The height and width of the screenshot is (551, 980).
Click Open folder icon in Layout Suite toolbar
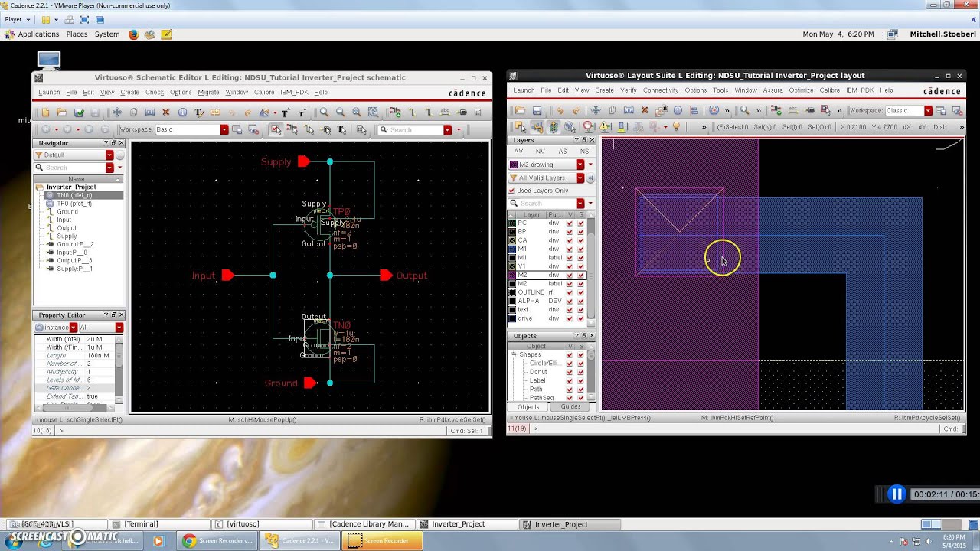[x=520, y=111]
